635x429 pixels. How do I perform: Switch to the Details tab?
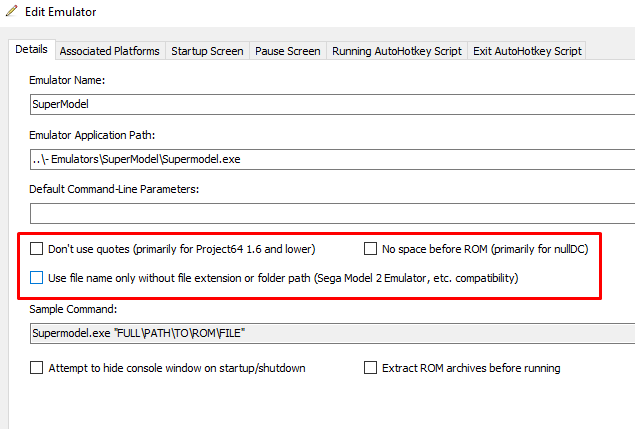31,49
